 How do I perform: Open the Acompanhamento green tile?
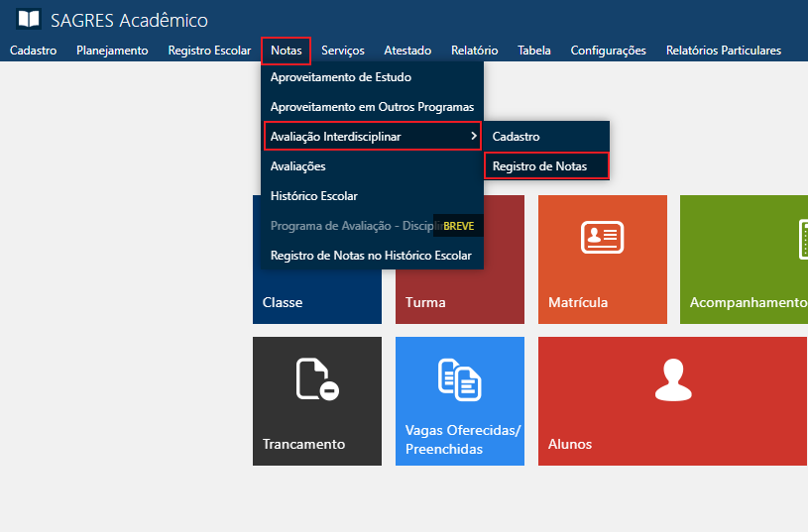(744, 260)
